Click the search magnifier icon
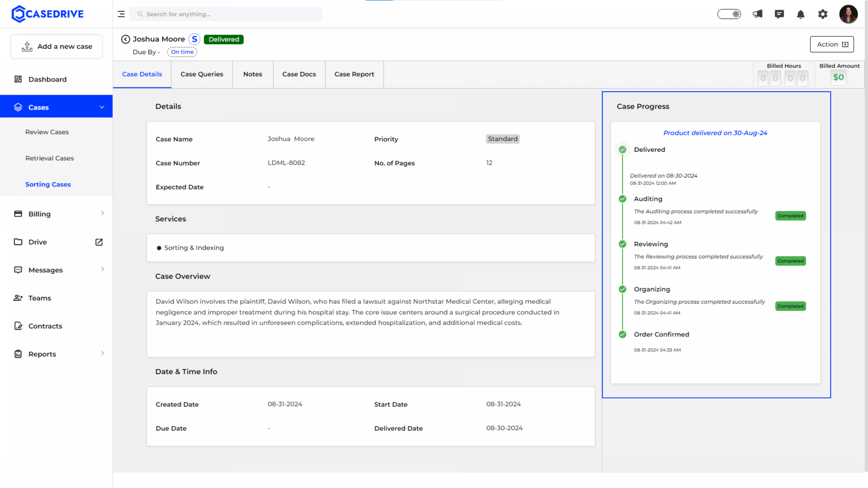The width and height of the screenshot is (868, 488). 140,14
